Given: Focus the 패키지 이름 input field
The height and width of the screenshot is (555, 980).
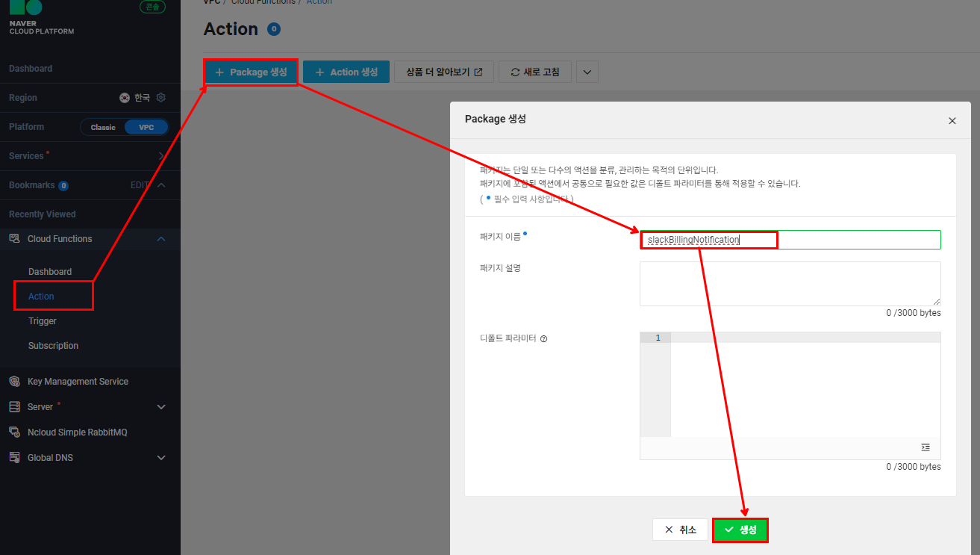Looking at the screenshot, I should point(790,240).
